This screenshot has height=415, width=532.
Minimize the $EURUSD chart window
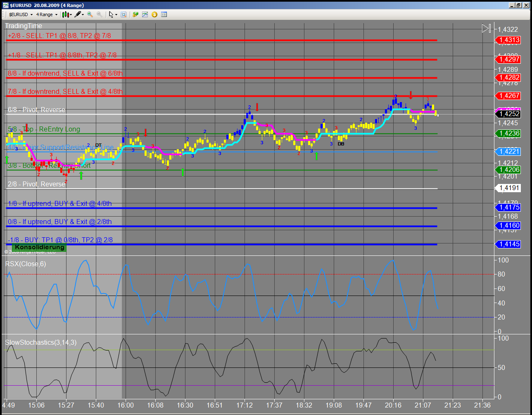(x=511, y=5)
